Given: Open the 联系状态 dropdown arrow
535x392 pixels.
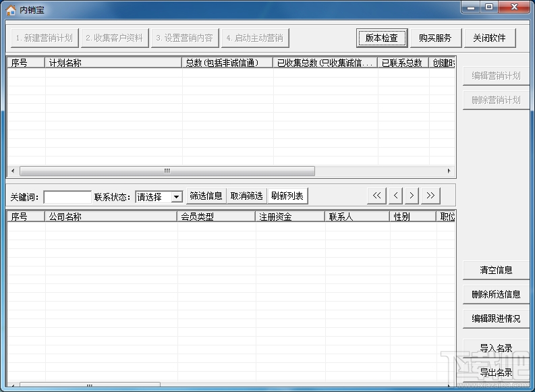Looking at the screenshot, I should (176, 197).
